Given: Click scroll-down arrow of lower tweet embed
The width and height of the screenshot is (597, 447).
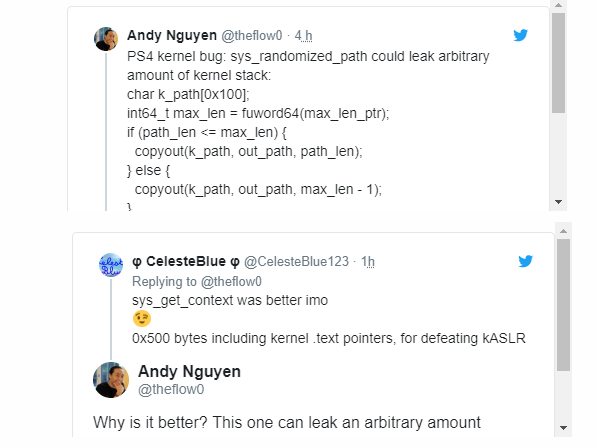Looking at the screenshot, I should point(563,428).
